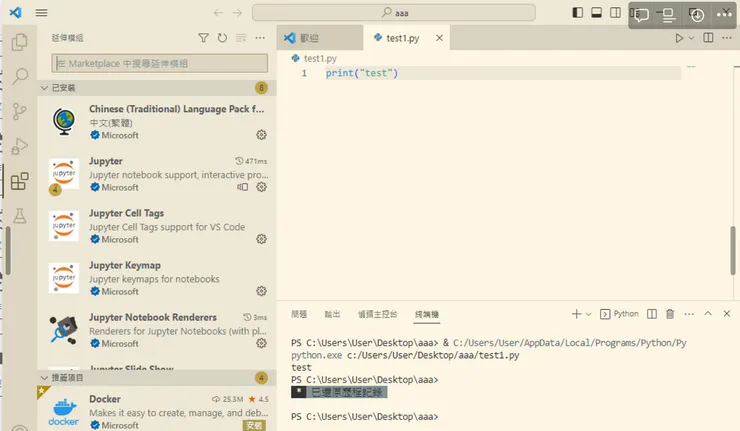
Task: Split the editor to the right
Action: [x=708, y=38]
